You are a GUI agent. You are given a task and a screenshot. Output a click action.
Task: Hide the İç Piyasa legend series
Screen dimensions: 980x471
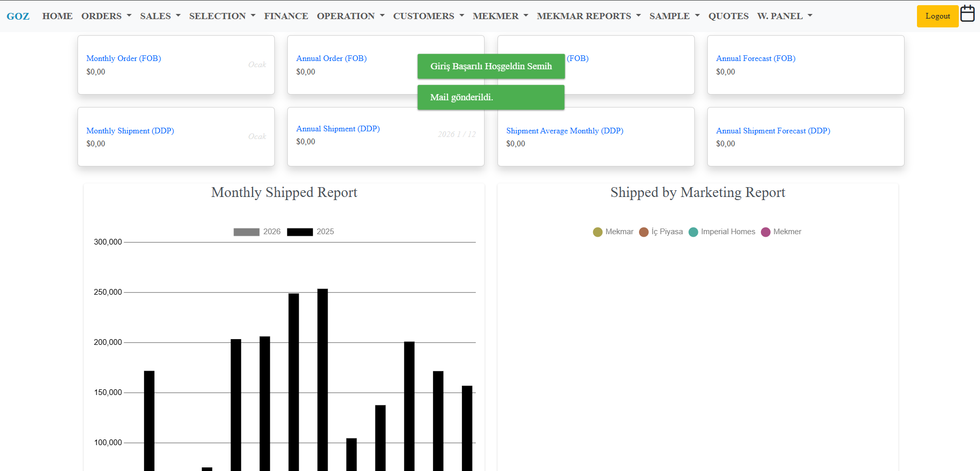coord(644,232)
